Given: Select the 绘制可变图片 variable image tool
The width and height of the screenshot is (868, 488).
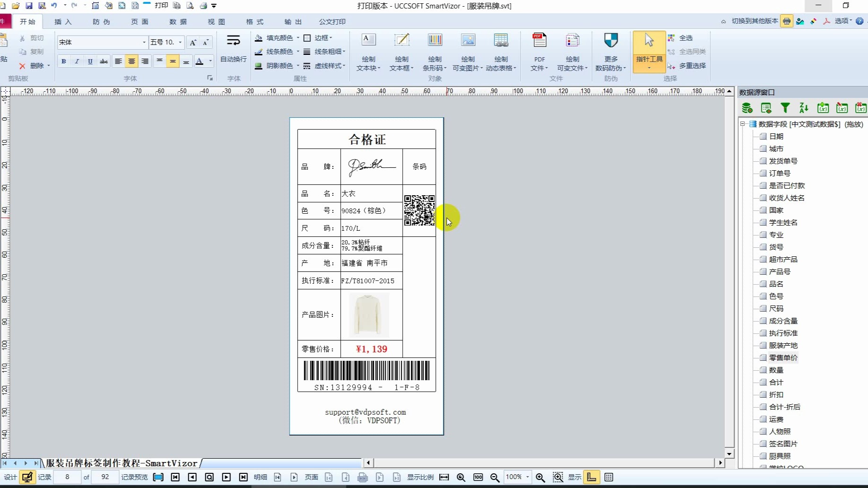Looking at the screenshot, I should pyautogui.click(x=468, y=52).
